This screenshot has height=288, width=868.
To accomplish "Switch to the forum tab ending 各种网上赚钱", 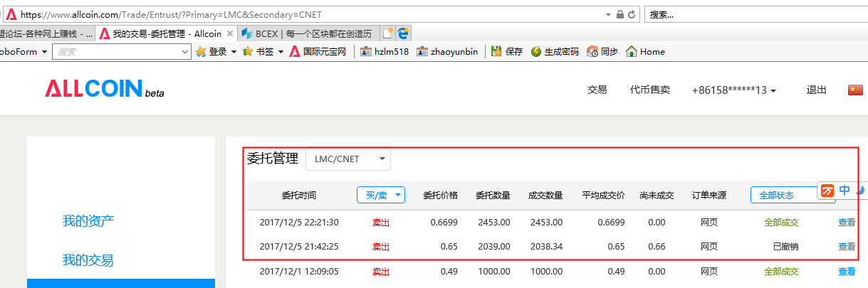I will 47,33.
